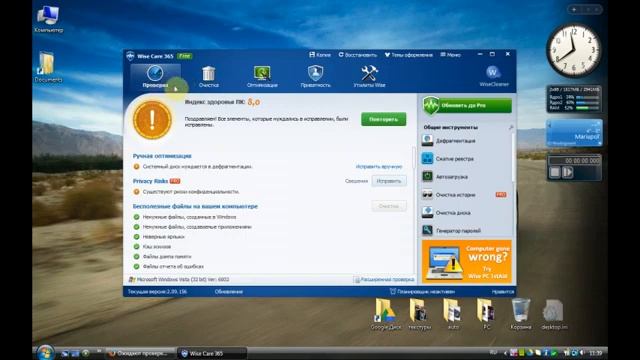640x360 pixels.
Task: Click the wrench icon beside Общие инструменты
Action: click(x=511, y=127)
